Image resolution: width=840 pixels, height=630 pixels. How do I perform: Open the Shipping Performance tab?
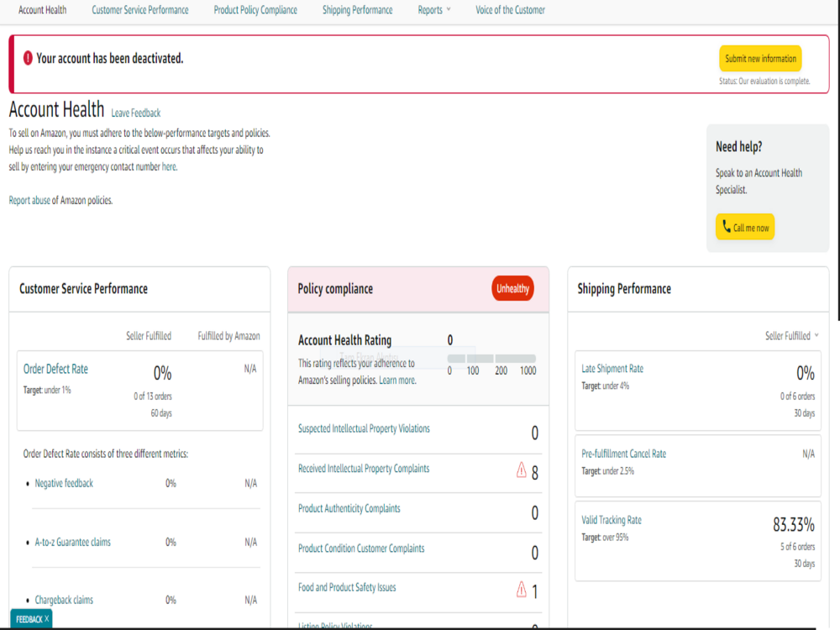357,9
